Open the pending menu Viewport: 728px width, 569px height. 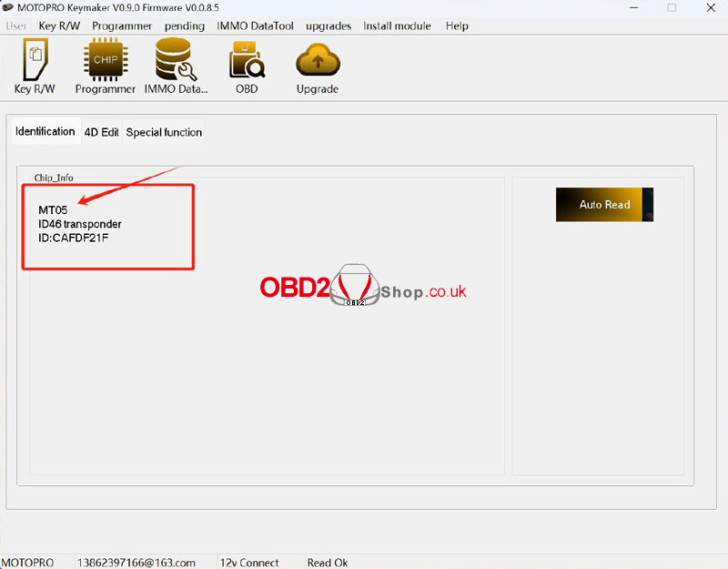tap(185, 26)
